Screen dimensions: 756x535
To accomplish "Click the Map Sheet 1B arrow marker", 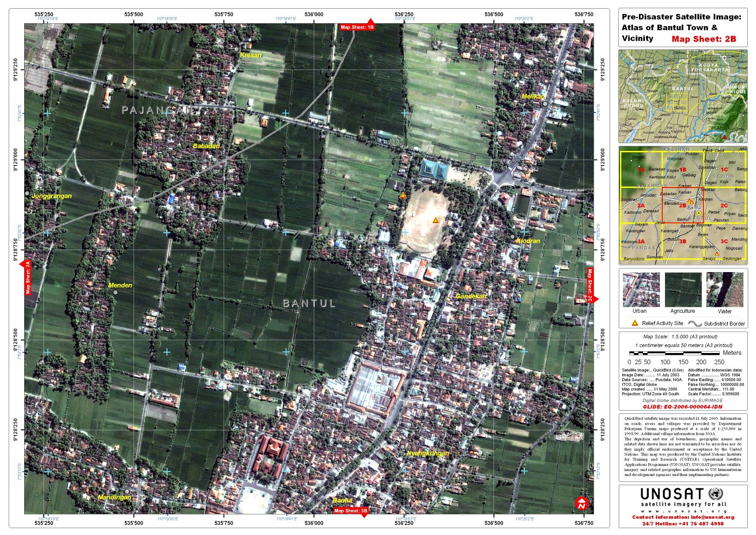I will (x=358, y=26).
